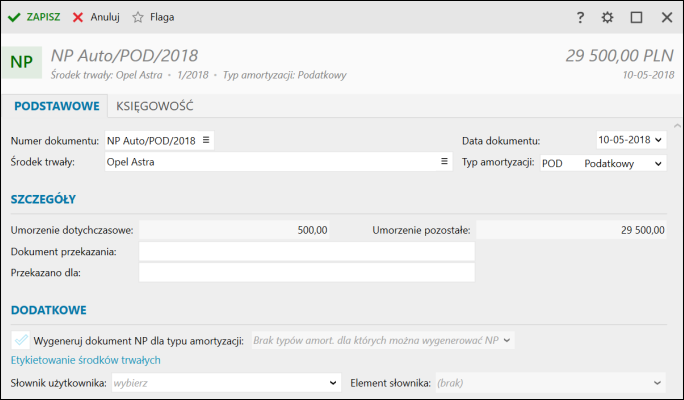Open list icon next to Numer dokumentu
Screen dimensions: 684x400
[x=206, y=140]
